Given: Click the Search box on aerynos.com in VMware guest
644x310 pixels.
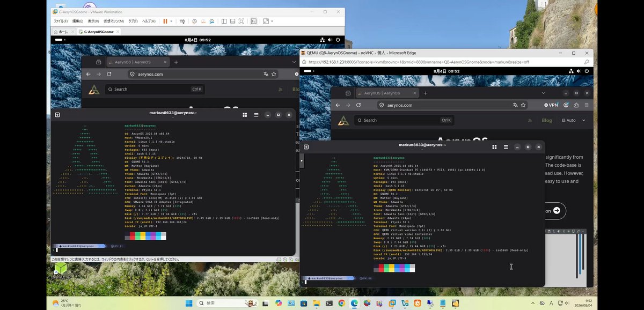Looking at the screenshot, I should tap(155, 89).
